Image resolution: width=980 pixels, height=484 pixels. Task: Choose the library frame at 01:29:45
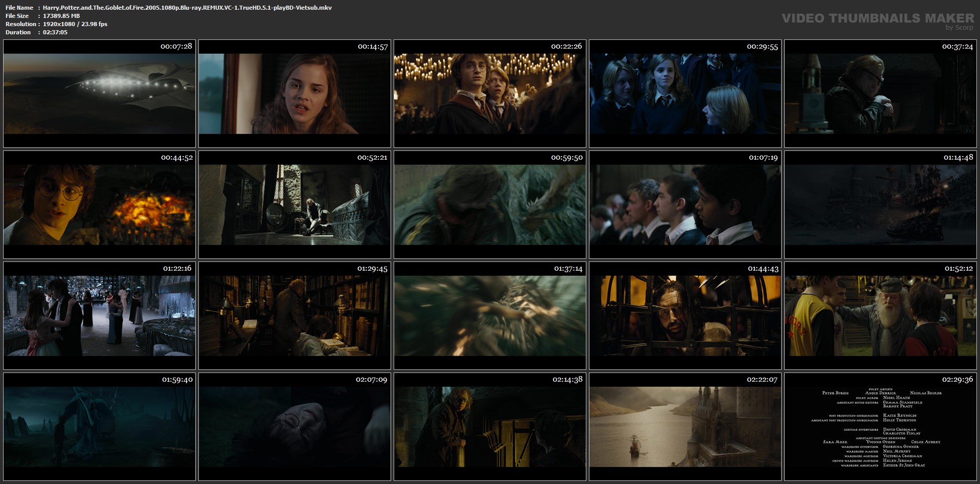click(x=294, y=316)
